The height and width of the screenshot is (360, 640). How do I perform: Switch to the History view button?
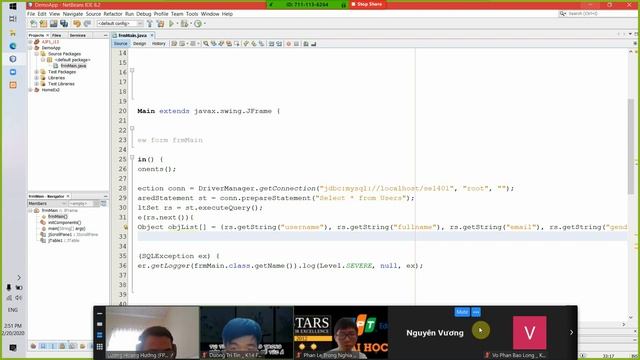tap(158, 44)
